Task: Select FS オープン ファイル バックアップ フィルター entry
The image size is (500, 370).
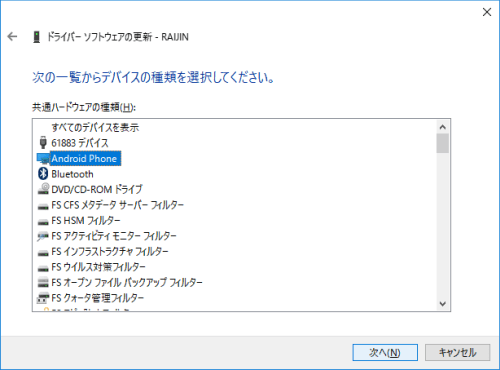Action: [127, 282]
